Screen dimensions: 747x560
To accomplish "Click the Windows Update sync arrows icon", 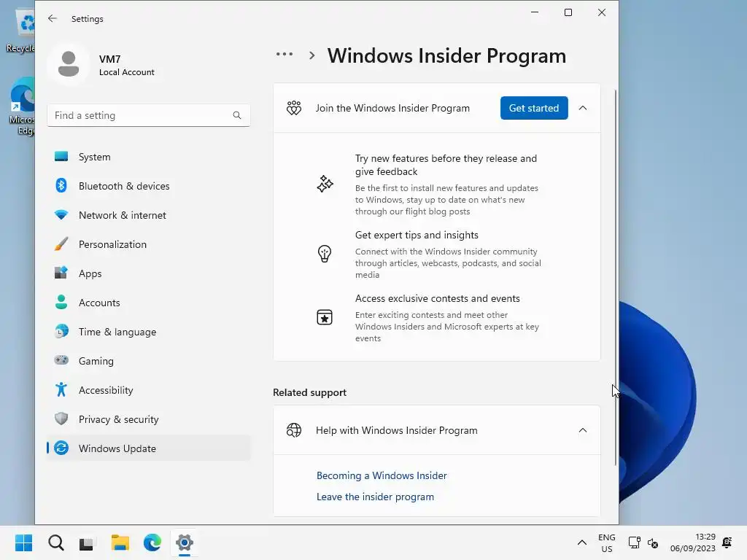I will 61,448.
